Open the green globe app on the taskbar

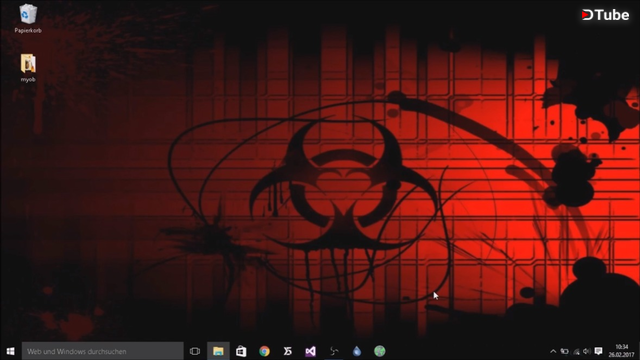(x=380, y=351)
